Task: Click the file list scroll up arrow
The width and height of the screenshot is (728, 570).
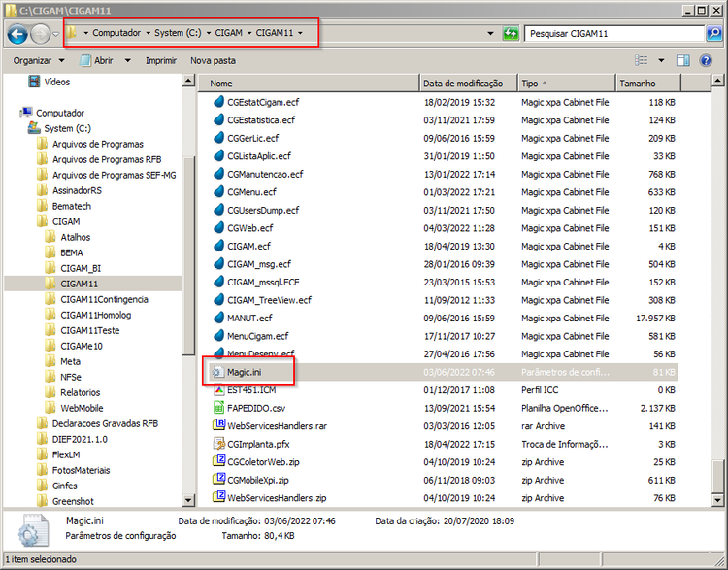Action: tap(717, 81)
